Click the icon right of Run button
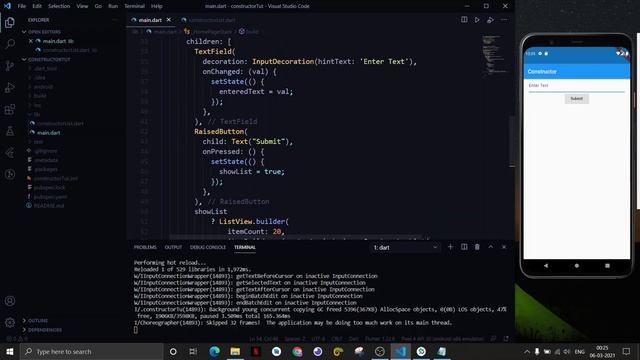Screen dimensions: 640x360 pos(490,20)
